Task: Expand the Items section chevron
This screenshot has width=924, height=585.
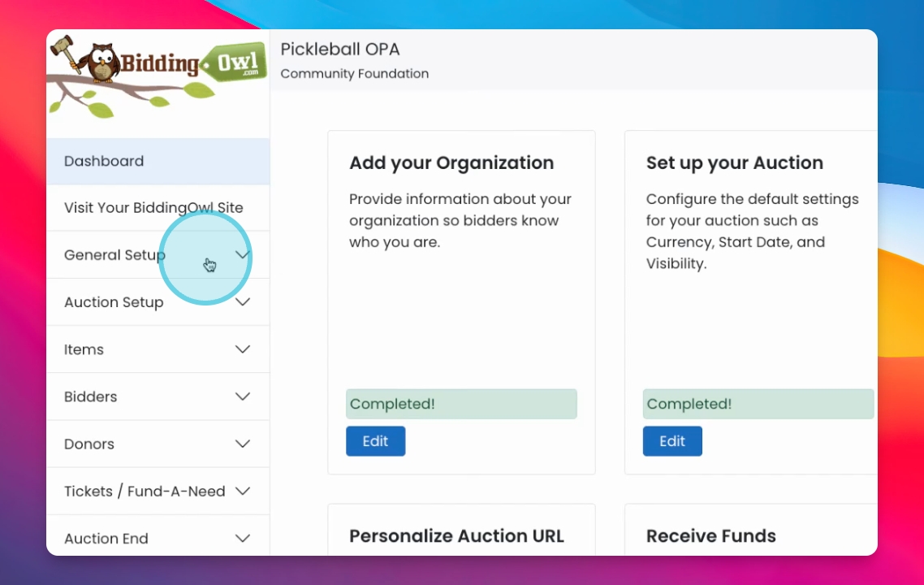Action: pyautogui.click(x=242, y=349)
